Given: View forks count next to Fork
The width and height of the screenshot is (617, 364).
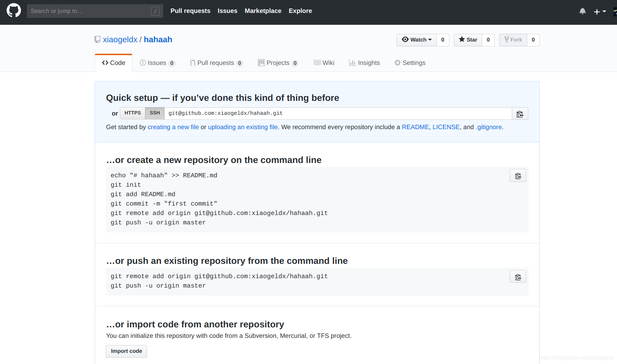Looking at the screenshot, I should pyautogui.click(x=533, y=40).
